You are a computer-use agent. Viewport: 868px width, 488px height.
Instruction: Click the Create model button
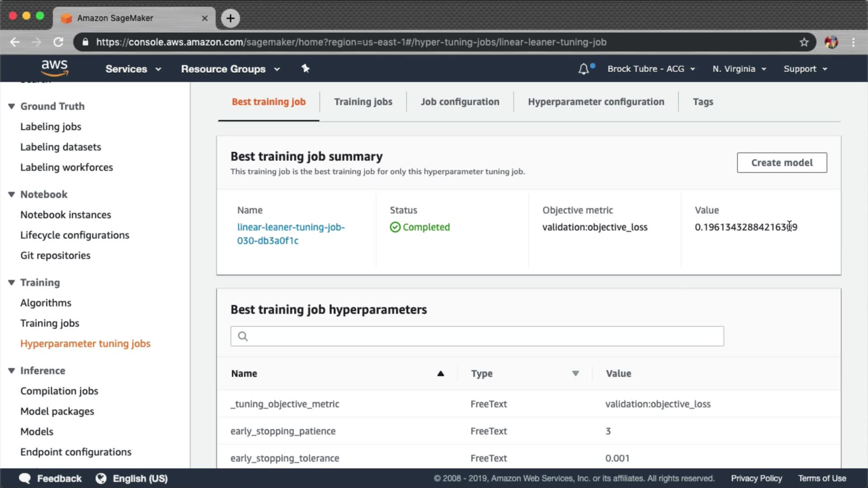coord(782,163)
